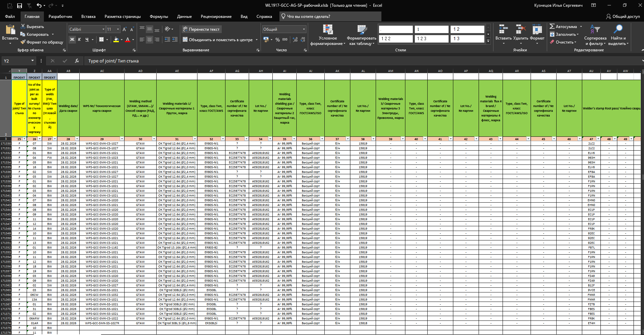Viewport: 644px width, 335px height.
Task: Open filter dropdown for column 31
Action: 195,139
